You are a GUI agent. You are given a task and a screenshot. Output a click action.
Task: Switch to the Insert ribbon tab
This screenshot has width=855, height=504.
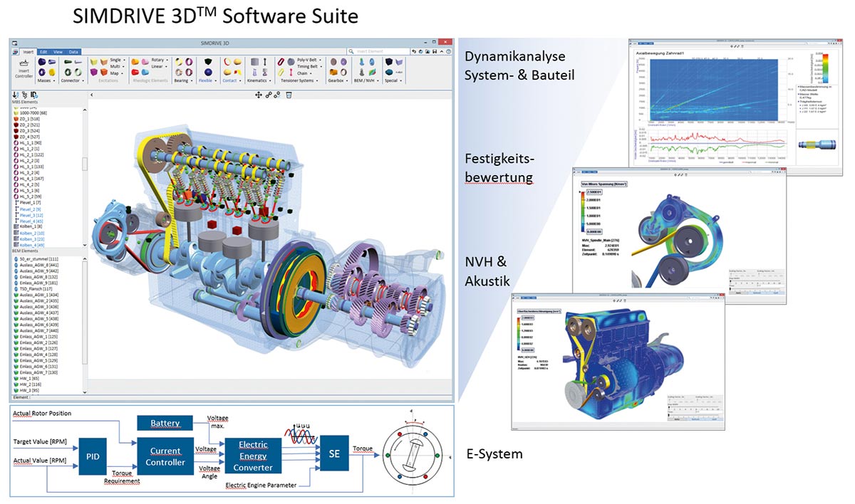coord(28,52)
